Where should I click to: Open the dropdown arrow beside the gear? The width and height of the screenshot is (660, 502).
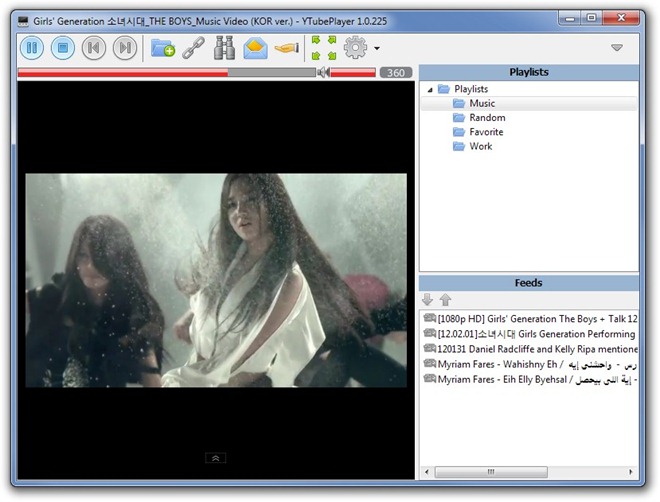(x=377, y=48)
